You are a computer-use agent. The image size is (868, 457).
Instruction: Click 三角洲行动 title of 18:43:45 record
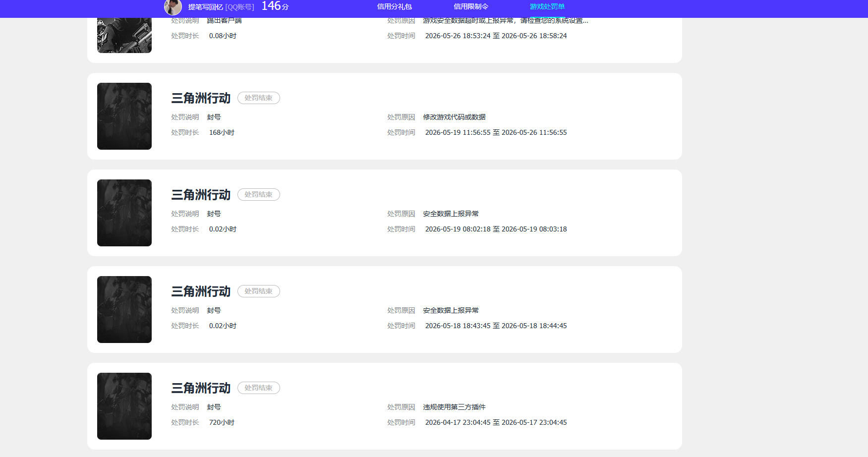(201, 291)
